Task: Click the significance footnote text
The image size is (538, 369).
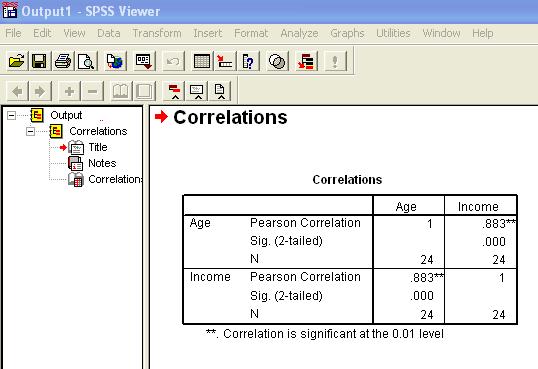Action: pos(325,334)
